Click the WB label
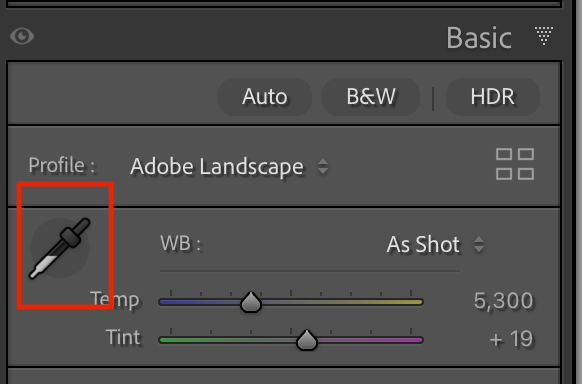Screen dimensions: 582x384 (x=180, y=244)
